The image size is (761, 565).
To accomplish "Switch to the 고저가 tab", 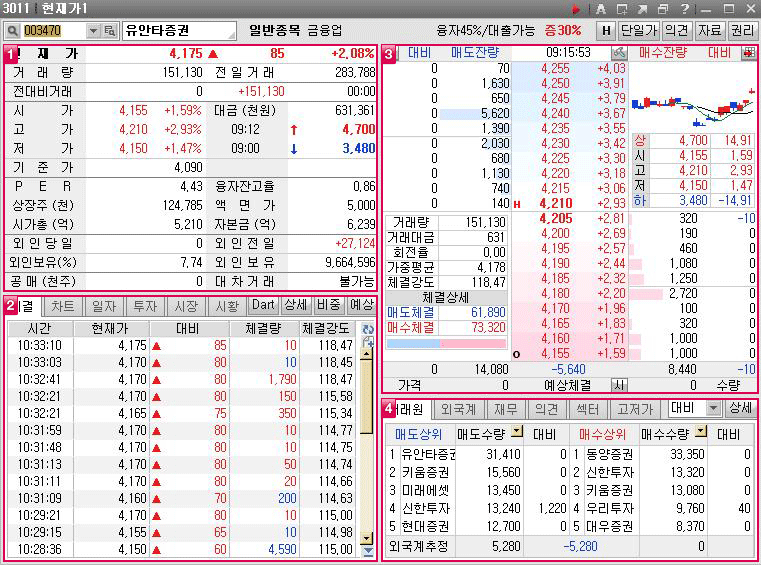I will click(635, 409).
